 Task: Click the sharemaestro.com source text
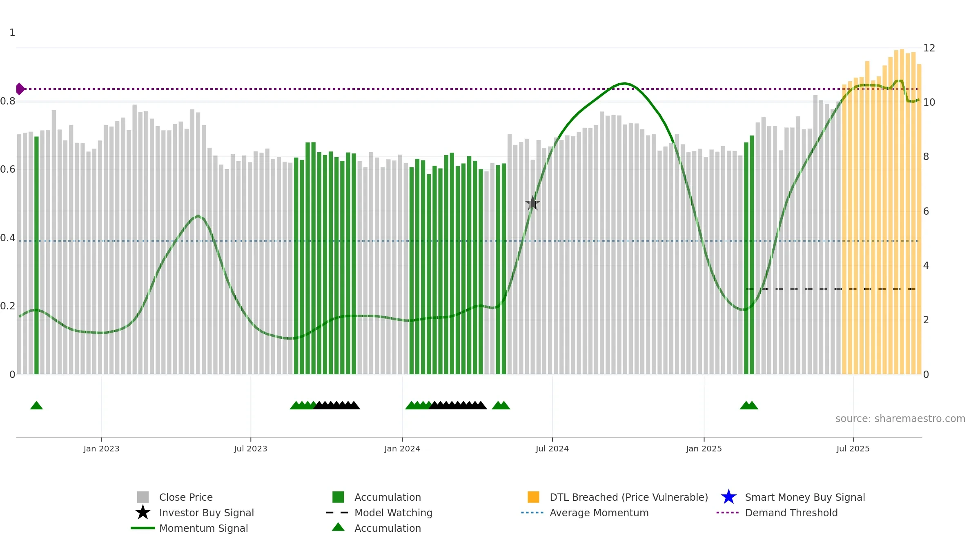(900, 419)
